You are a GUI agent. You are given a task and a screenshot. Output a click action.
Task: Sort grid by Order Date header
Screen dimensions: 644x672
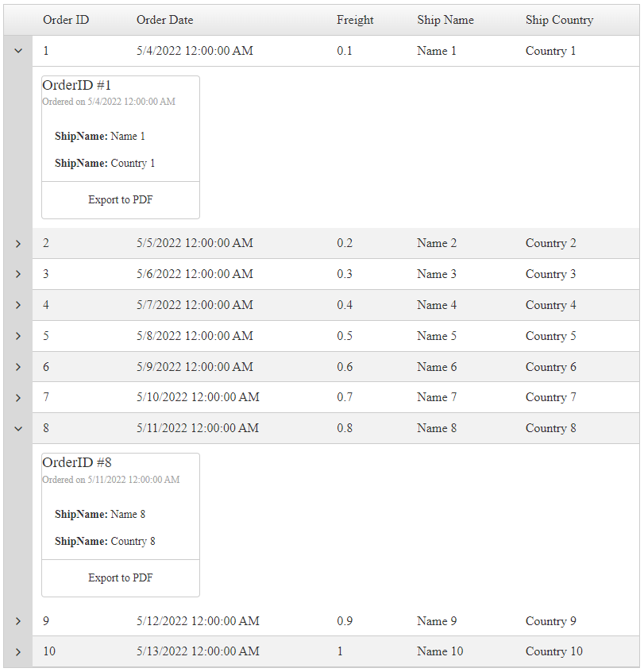click(164, 20)
